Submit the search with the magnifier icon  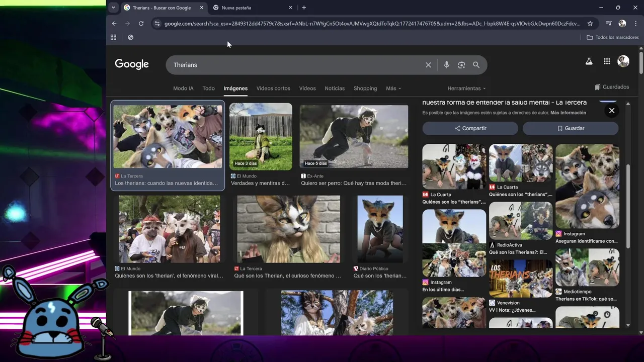pos(476,65)
